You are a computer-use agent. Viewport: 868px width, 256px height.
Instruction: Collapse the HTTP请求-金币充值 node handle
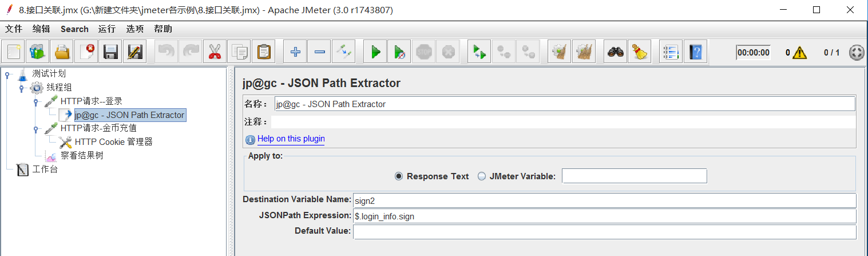pyautogui.click(x=35, y=129)
